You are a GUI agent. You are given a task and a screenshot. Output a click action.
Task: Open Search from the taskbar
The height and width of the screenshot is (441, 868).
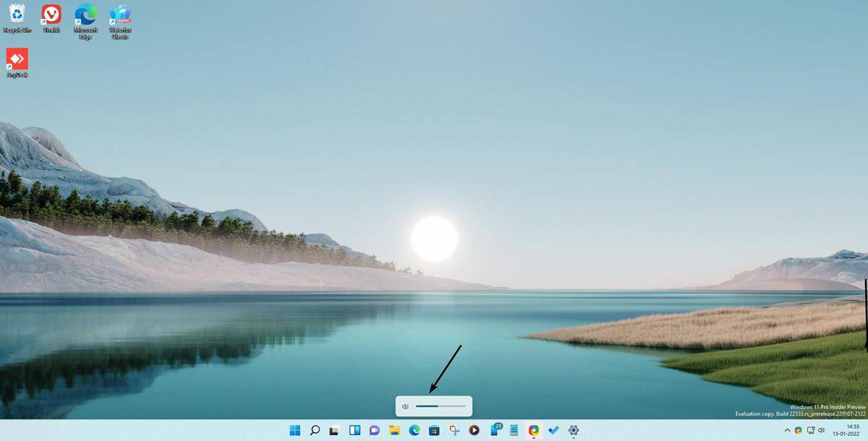(x=313, y=429)
